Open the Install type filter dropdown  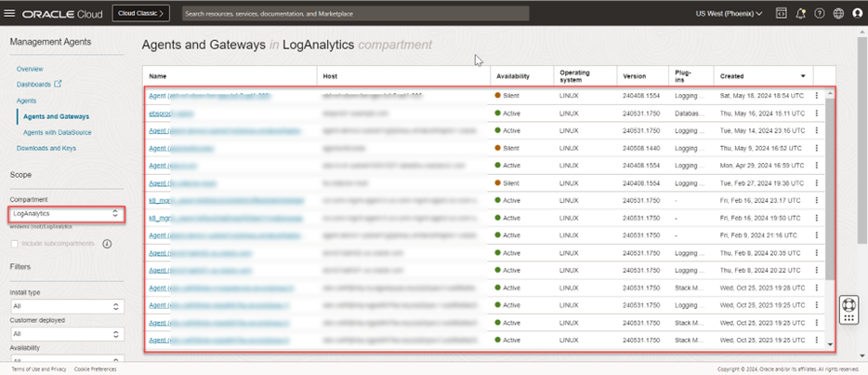pos(67,306)
